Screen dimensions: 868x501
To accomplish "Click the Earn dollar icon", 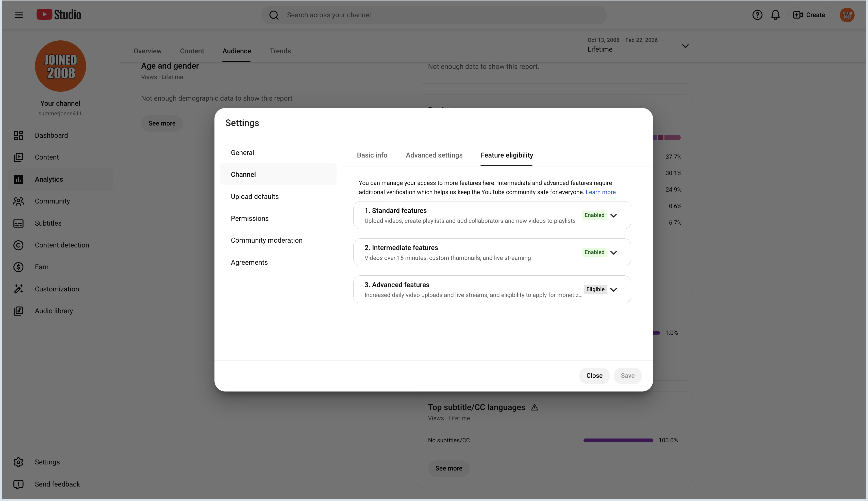I will [x=18, y=267].
